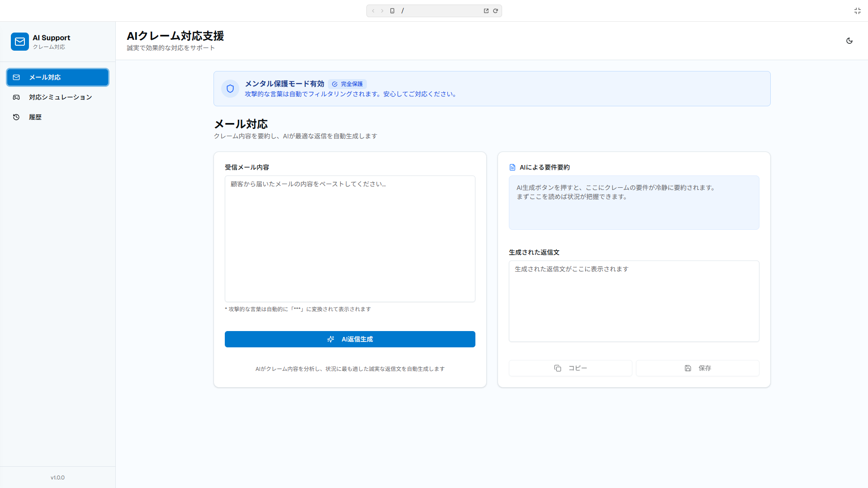Click the document icon beside AIによる要件要約

pyautogui.click(x=512, y=167)
